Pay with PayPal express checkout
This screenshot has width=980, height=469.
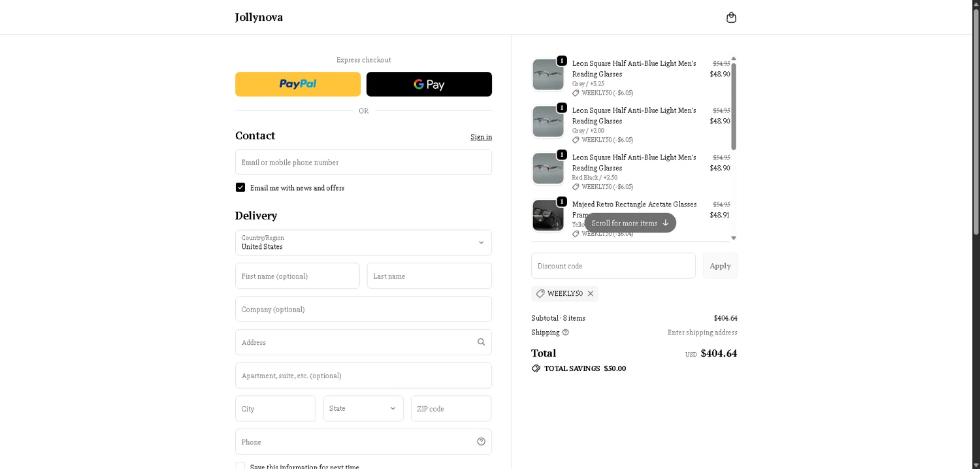coord(298,84)
